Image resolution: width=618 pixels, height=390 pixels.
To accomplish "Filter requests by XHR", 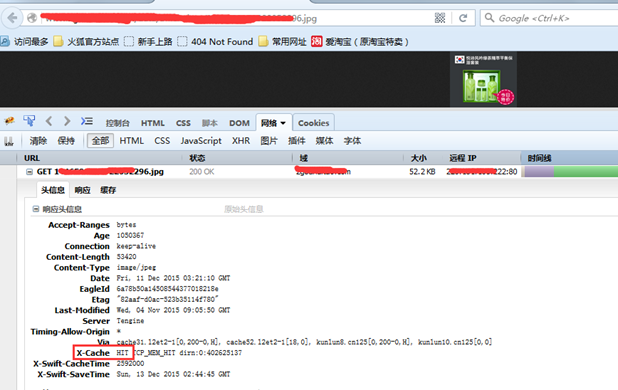I will pos(241,141).
